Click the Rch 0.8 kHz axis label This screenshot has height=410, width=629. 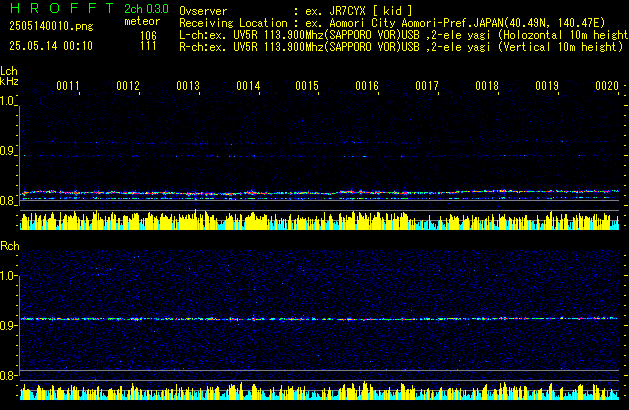click(x=8, y=376)
